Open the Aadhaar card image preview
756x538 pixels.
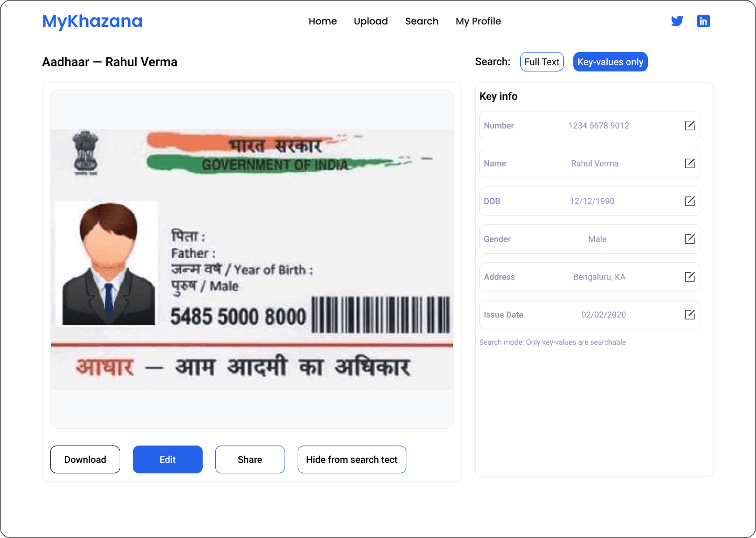[252, 260]
